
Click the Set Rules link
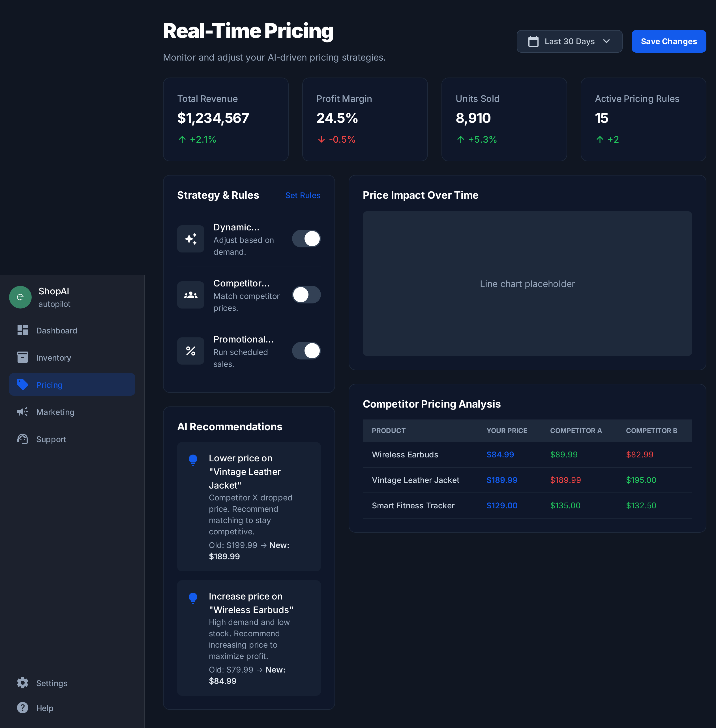[x=302, y=196]
